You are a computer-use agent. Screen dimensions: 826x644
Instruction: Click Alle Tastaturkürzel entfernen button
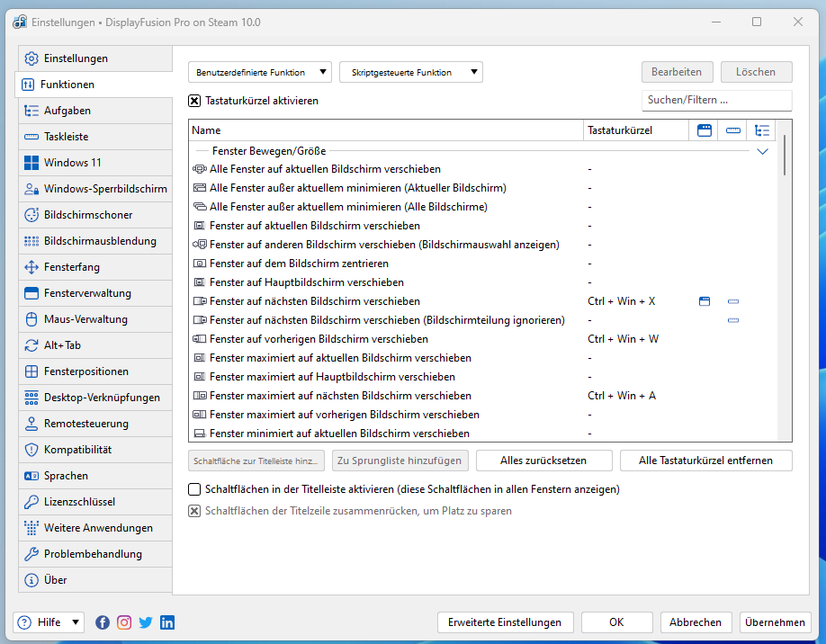point(706,461)
